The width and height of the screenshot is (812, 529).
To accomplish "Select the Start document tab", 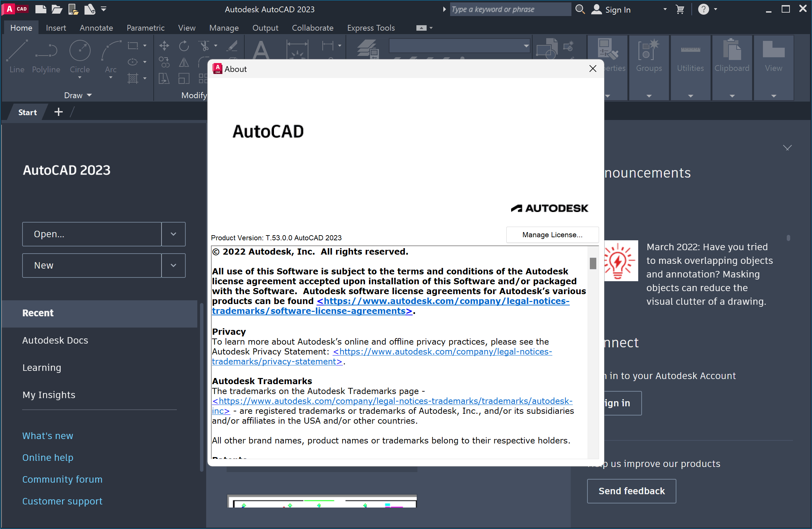I will (27, 112).
